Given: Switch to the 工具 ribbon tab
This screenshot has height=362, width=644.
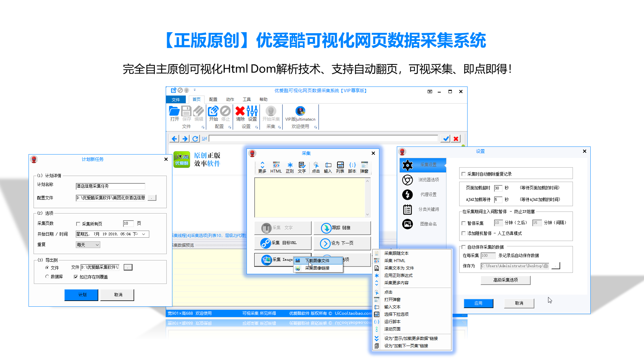Looking at the screenshot, I should pos(247,100).
